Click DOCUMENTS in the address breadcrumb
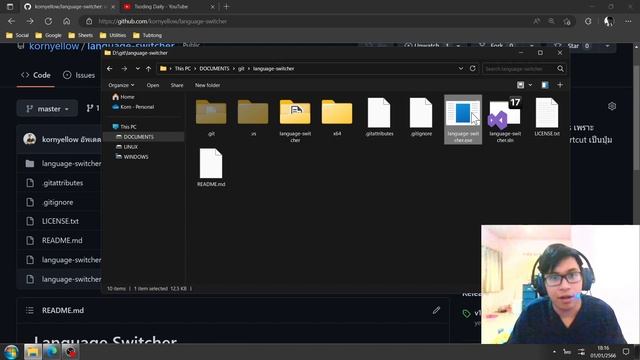Image resolution: width=640 pixels, height=360 pixels. click(214, 69)
